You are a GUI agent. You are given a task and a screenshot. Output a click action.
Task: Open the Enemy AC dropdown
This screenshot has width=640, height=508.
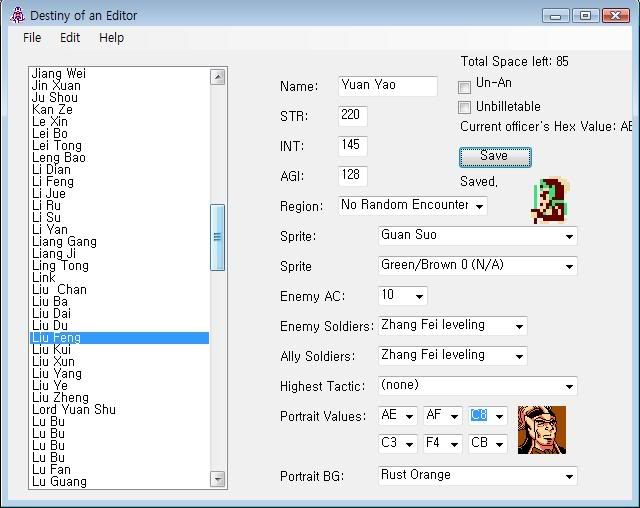pyautogui.click(x=418, y=296)
